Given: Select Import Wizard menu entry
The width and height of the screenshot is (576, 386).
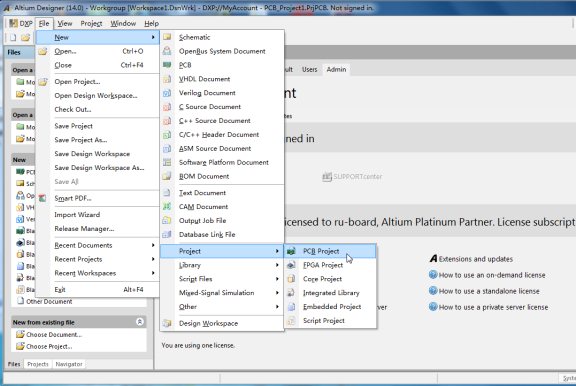Looking at the screenshot, I should point(97,214).
